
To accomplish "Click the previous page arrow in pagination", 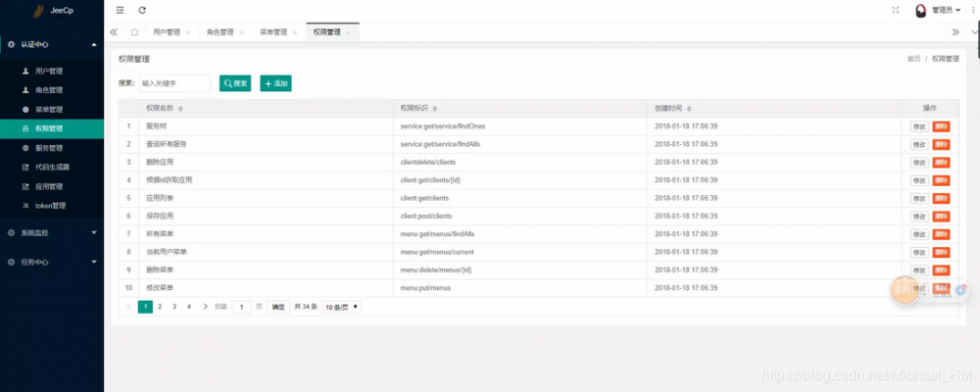I will [x=129, y=307].
